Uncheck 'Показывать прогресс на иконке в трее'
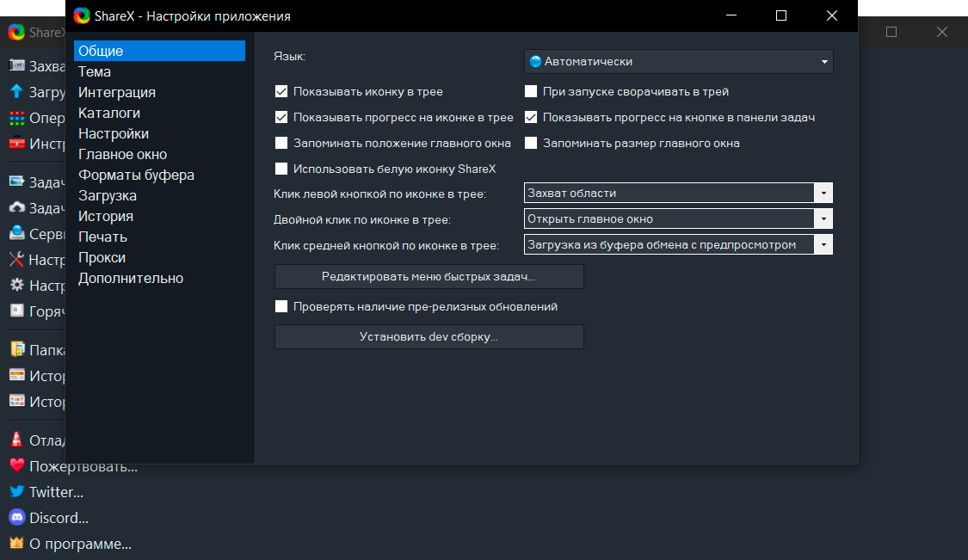Viewport: 968px width, 560px height. point(281,117)
